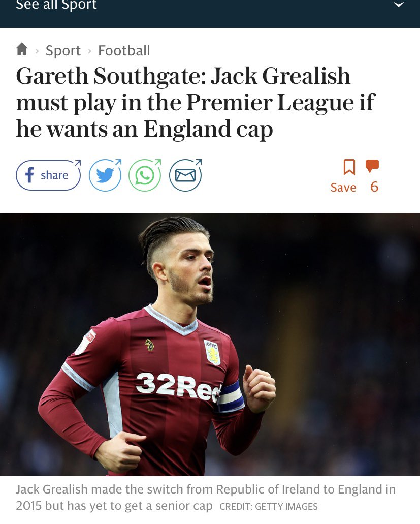Viewport: 420px width, 524px height.
Task: Click the photo caption about Republic of Ireland
Action: (206, 497)
